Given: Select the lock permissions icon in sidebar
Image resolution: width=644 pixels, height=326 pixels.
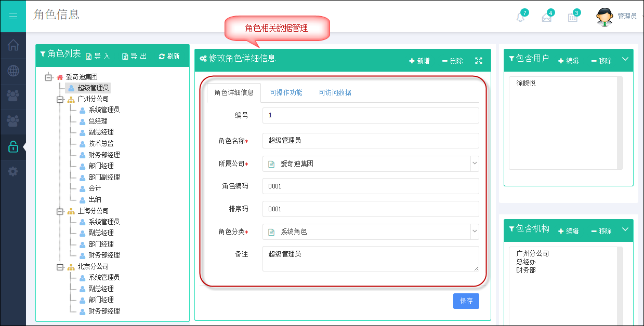Looking at the screenshot, I should [13, 147].
